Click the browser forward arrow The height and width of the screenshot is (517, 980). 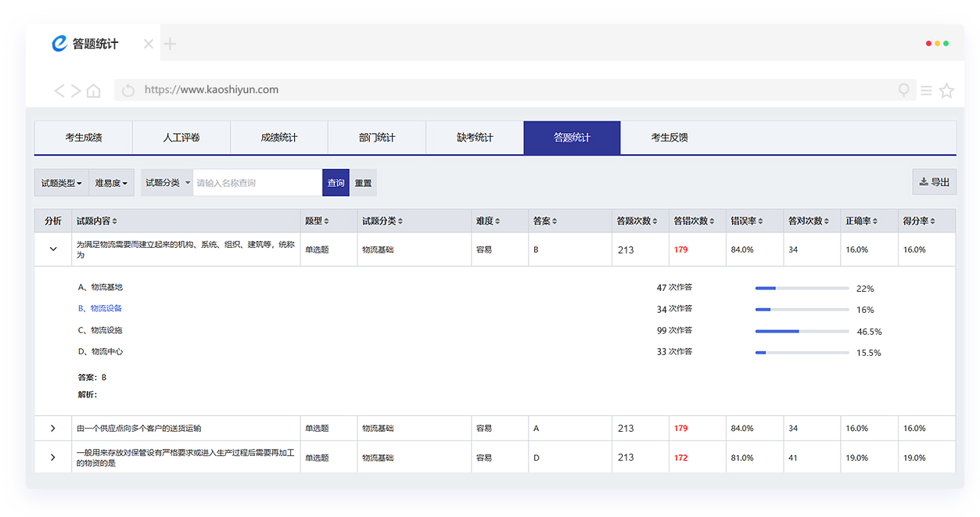click(x=76, y=91)
